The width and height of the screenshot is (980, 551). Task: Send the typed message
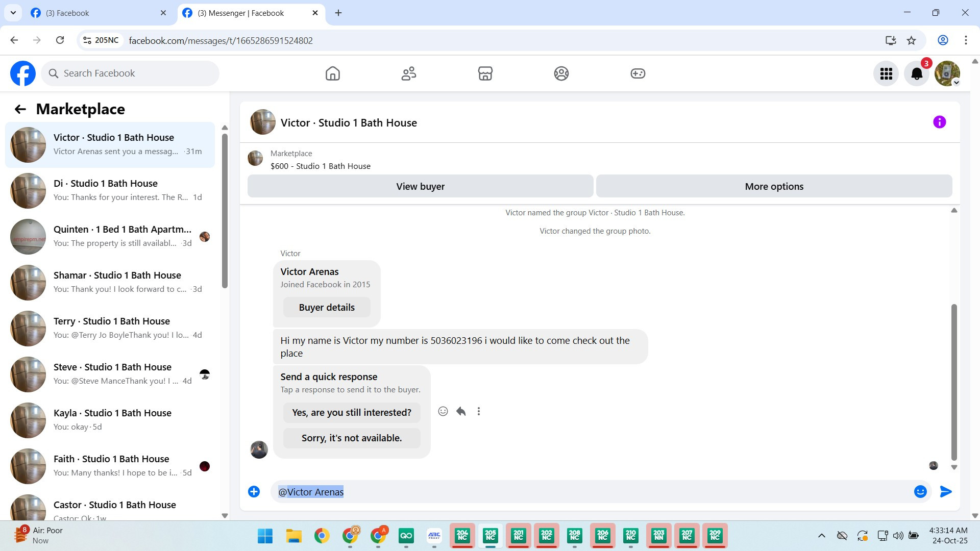point(946,491)
